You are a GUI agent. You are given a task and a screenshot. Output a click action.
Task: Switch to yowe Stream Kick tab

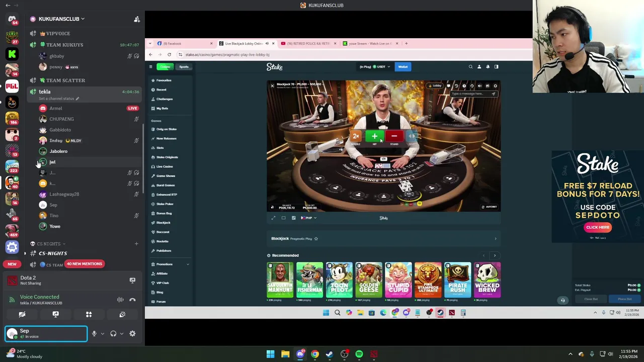tap(370, 44)
